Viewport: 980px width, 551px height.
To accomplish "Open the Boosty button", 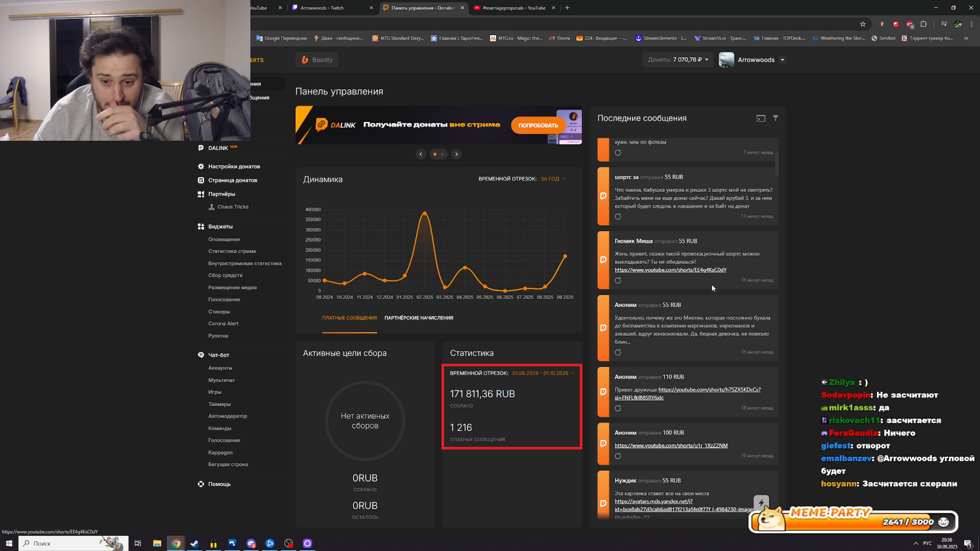I will 317,60.
